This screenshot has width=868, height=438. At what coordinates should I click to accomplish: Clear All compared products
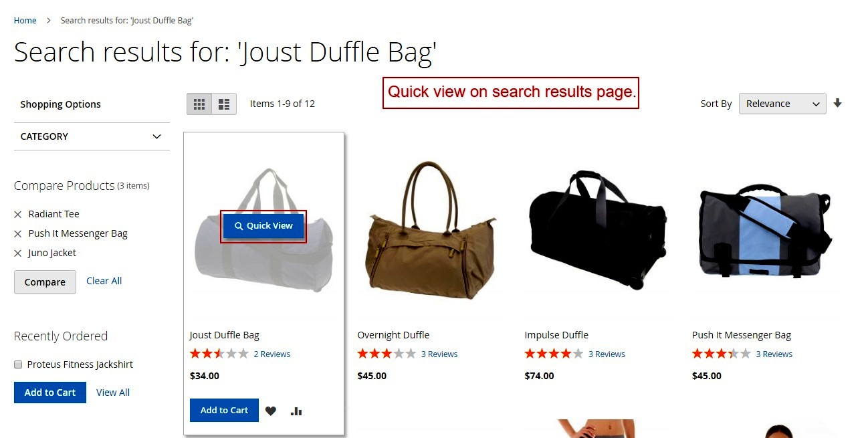pos(104,281)
